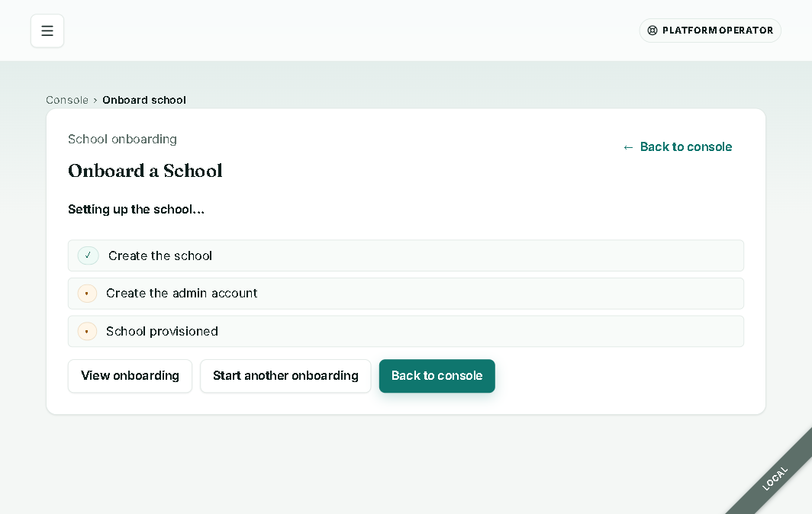Click the View onboarding button
This screenshot has width=812, height=514.
(130, 376)
